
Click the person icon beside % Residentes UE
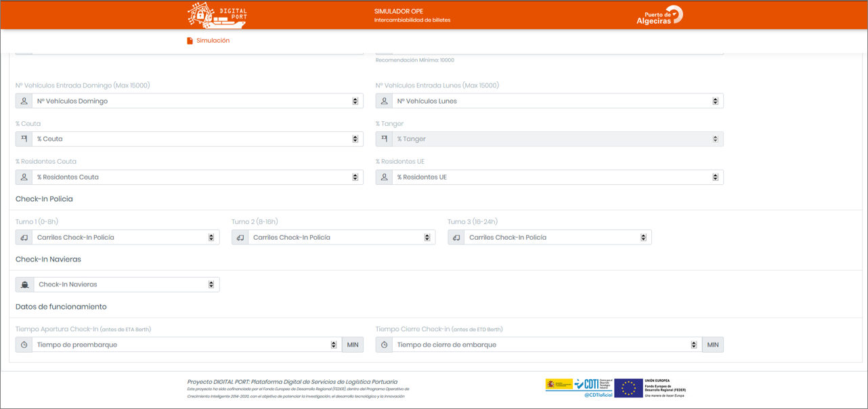384,177
